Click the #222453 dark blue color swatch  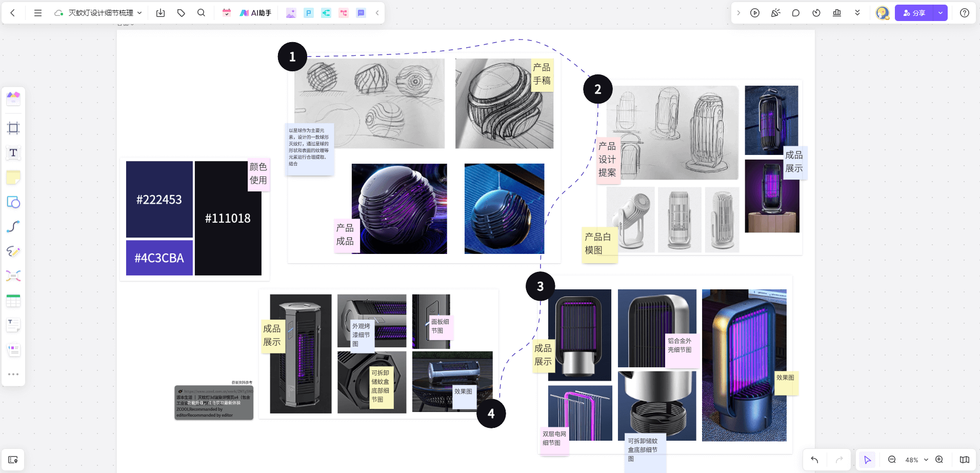pos(159,199)
